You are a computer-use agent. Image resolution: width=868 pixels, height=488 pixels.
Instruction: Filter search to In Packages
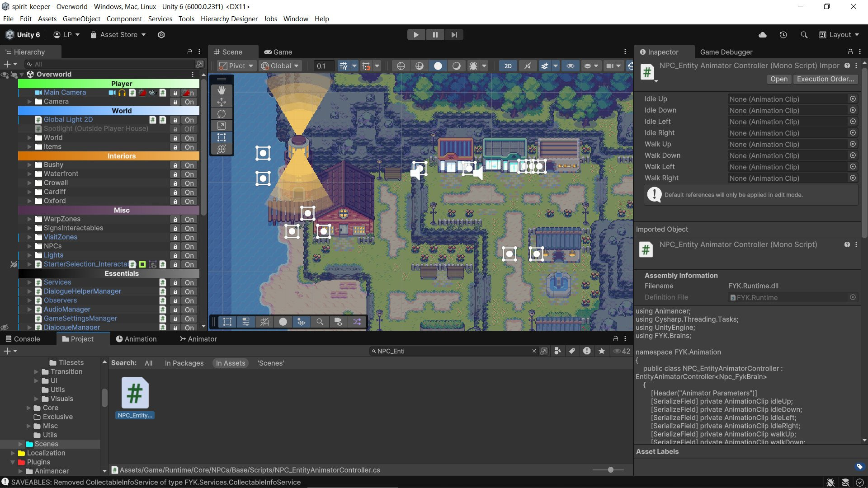(x=184, y=363)
